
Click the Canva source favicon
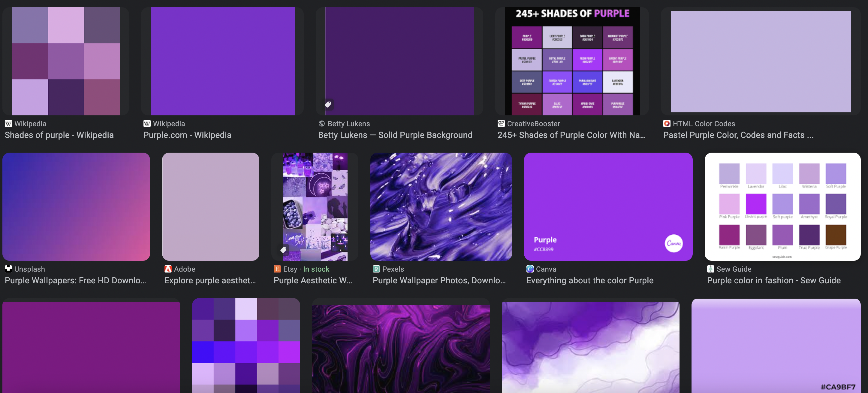(530, 269)
